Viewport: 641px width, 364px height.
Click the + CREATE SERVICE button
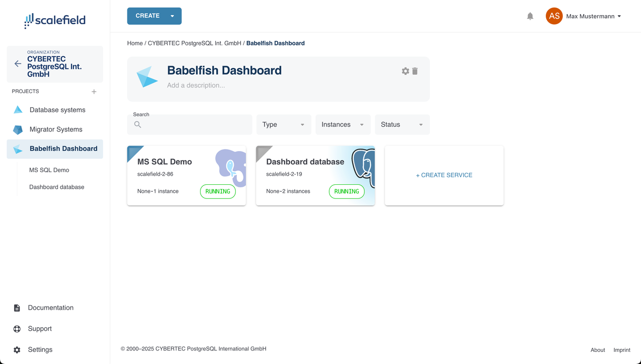[444, 175]
